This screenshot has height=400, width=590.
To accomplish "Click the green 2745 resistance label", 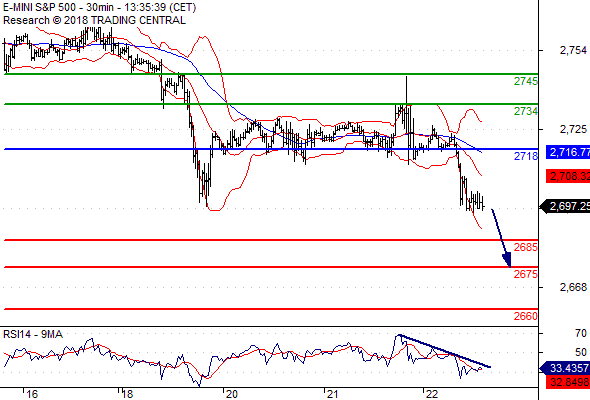I will (x=526, y=81).
